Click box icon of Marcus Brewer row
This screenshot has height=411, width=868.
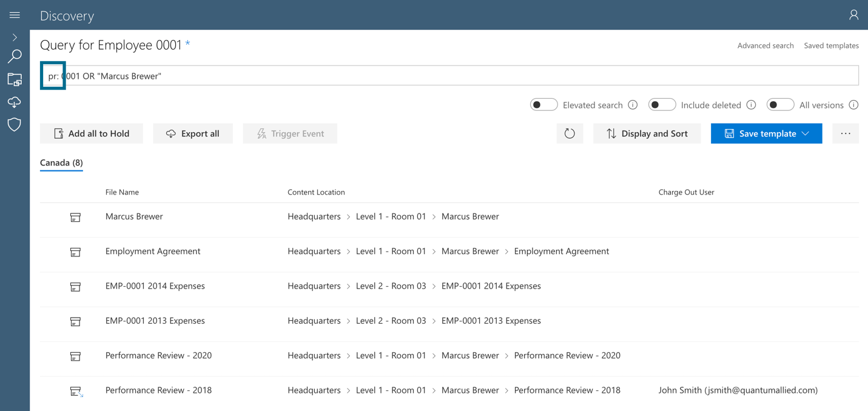tap(75, 217)
